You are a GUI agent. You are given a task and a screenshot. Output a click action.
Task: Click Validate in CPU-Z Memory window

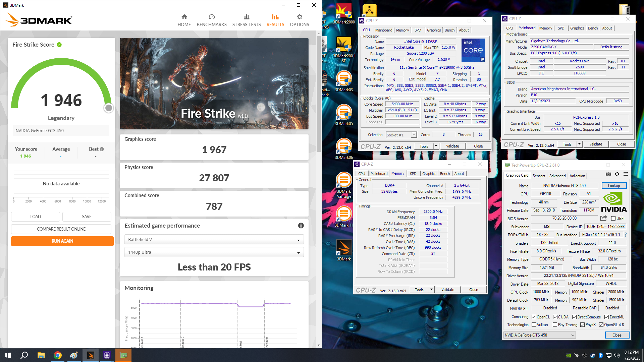448,290
